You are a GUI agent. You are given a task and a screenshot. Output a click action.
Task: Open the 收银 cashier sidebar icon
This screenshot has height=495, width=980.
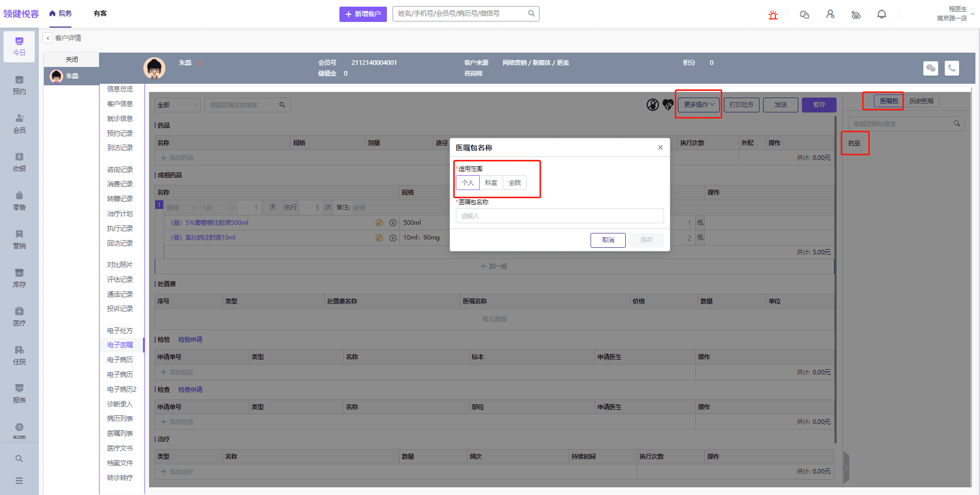(19, 162)
